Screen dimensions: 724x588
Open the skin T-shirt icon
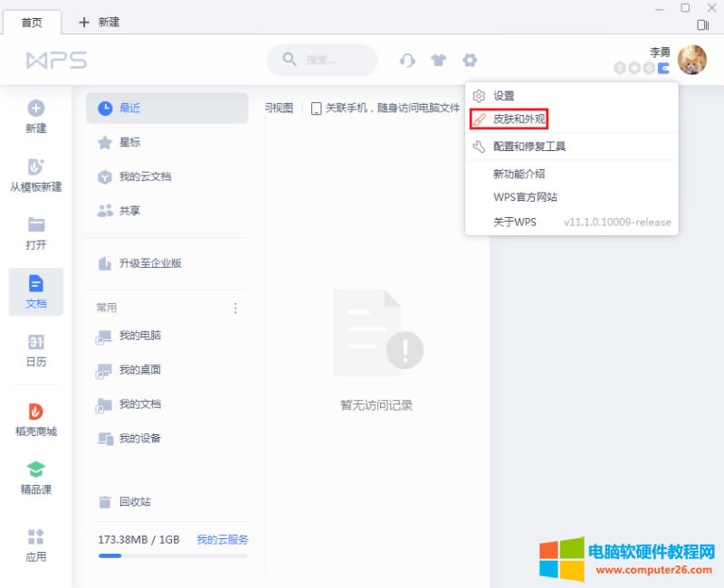(x=439, y=60)
